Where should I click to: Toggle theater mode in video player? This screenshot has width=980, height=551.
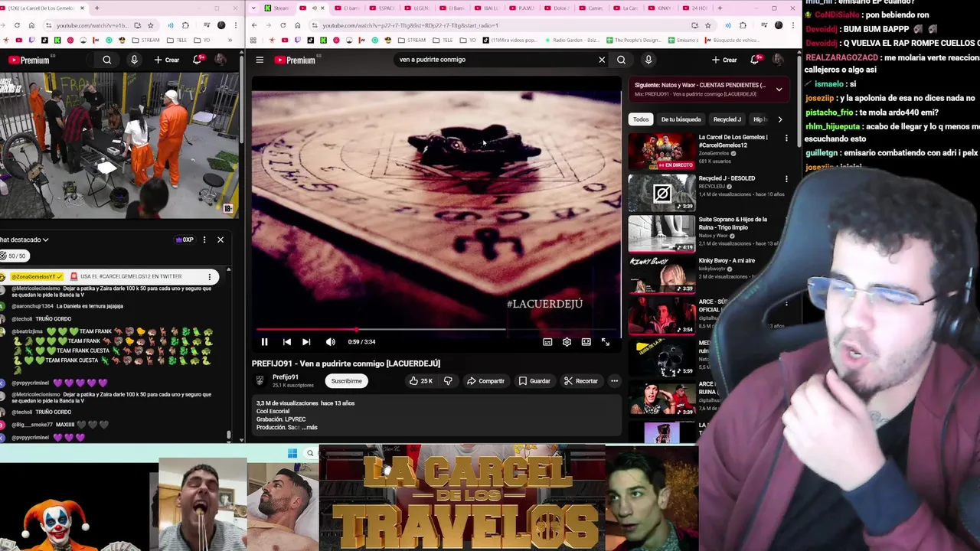click(586, 342)
